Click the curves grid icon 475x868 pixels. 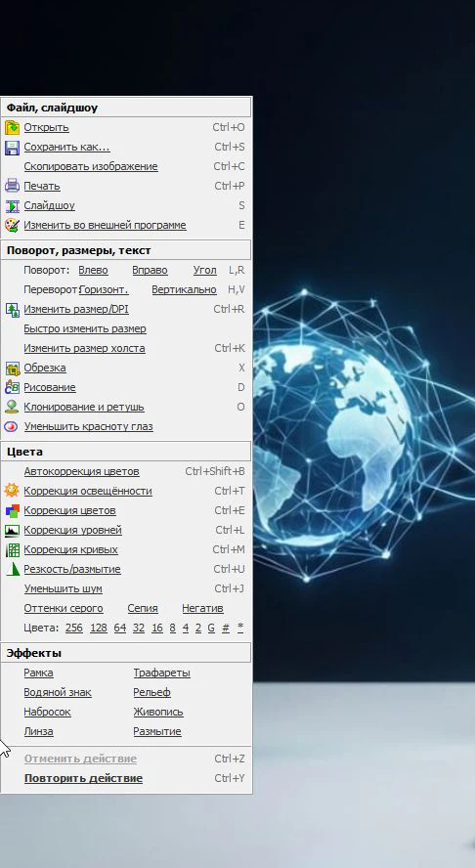coord(12,549)
